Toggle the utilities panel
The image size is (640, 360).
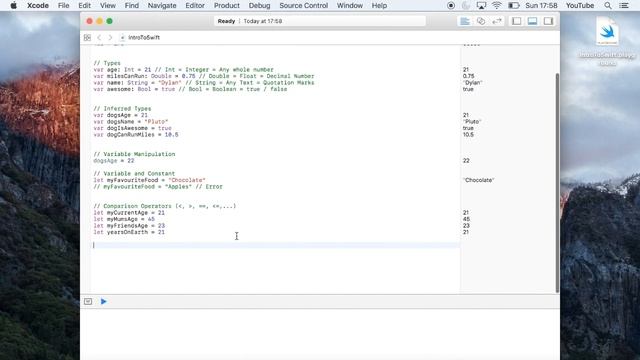click(548, 21)
